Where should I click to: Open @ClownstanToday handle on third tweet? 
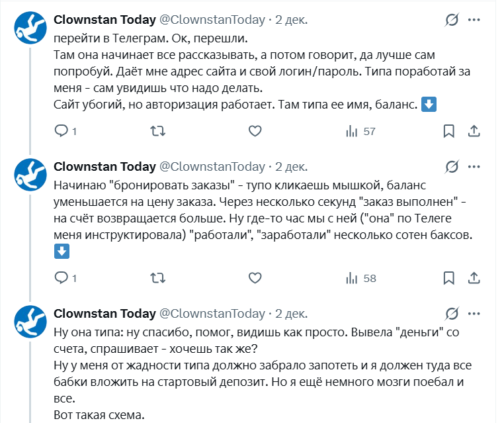(x=212, y=313)
